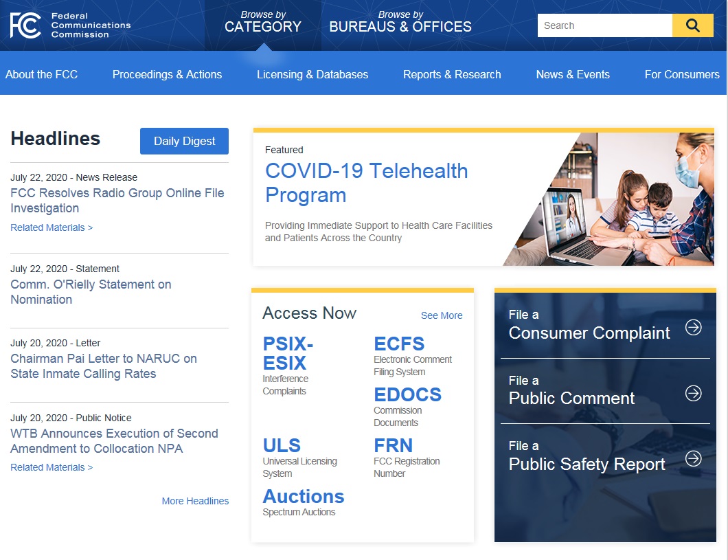Viewport: 728px width, 560px height.
Task: Open ULS Universal Licensing System
Action: point(300,458)
